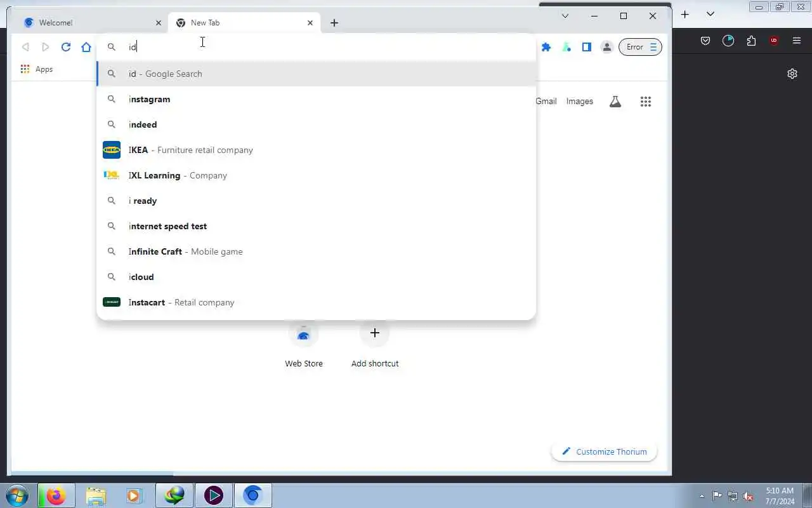The width and height of the screenshot is (812, 508).
Task: Choose the instagram suggestion
Action: click(316, 99)
